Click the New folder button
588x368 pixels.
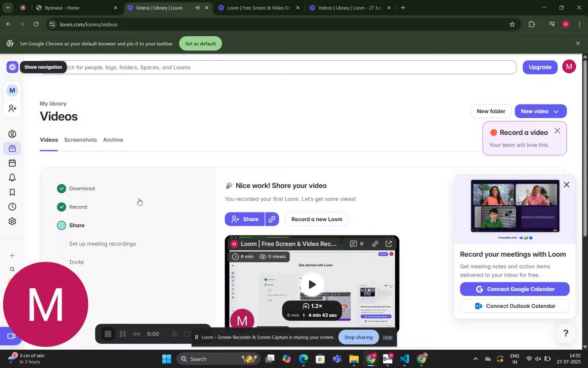pos(491,111)
